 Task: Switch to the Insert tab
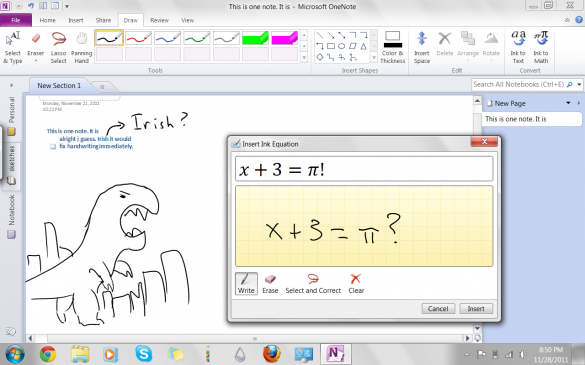(x=76, y=20)
